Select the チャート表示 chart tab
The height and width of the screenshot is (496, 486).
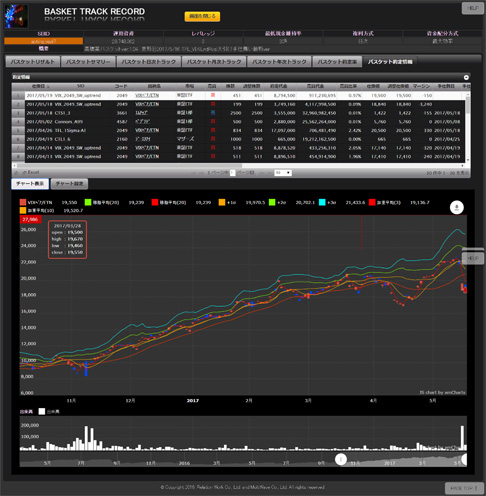coord(30,184)
